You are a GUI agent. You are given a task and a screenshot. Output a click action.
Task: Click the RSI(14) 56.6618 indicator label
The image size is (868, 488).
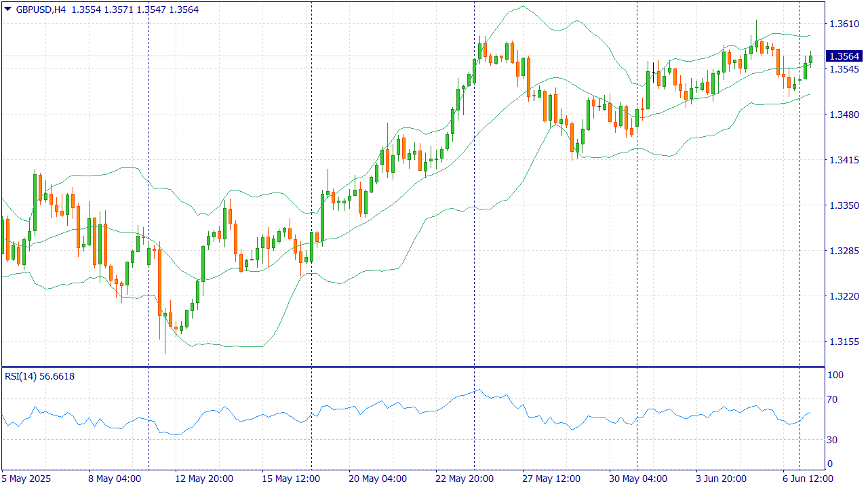pos(39,376)
